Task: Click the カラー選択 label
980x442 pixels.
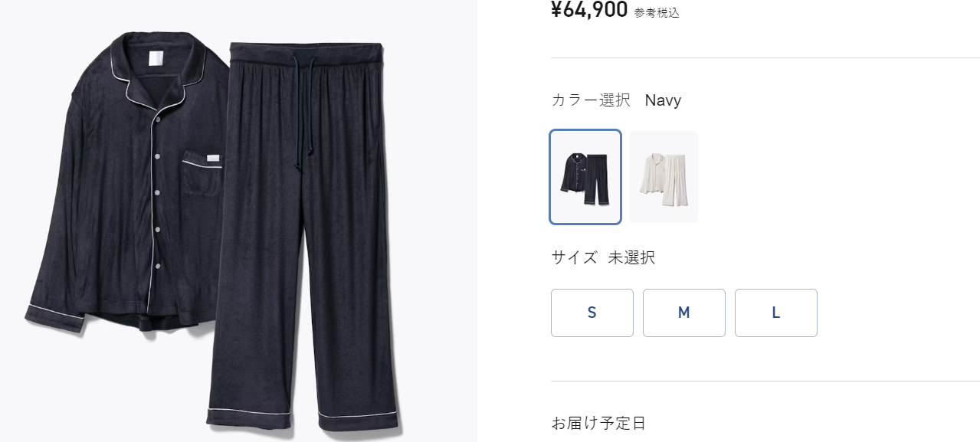Action: pyautogui.click(x=591, y=100)
